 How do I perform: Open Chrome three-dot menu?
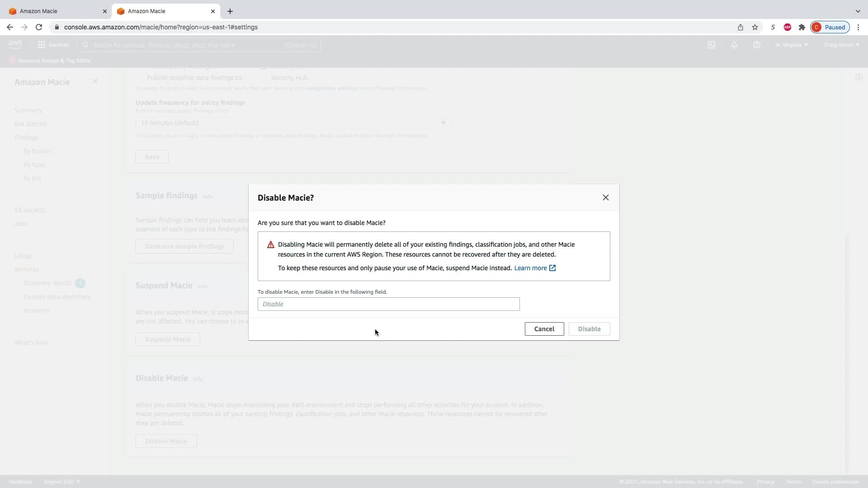(x=858, y=27)
